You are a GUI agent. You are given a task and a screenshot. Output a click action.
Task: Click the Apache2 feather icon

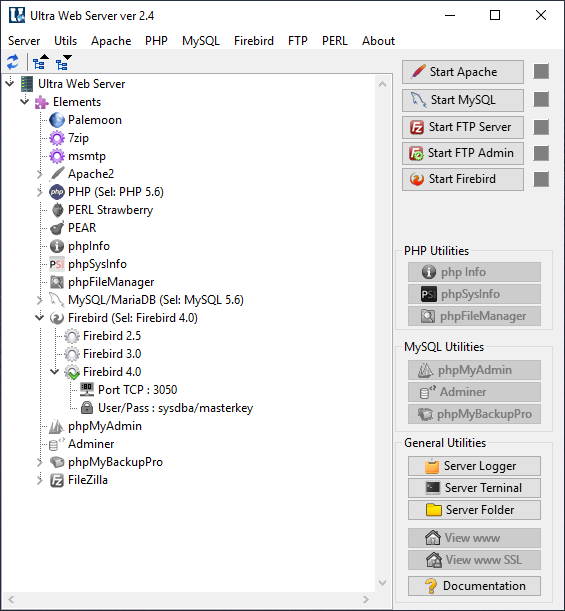57,174
